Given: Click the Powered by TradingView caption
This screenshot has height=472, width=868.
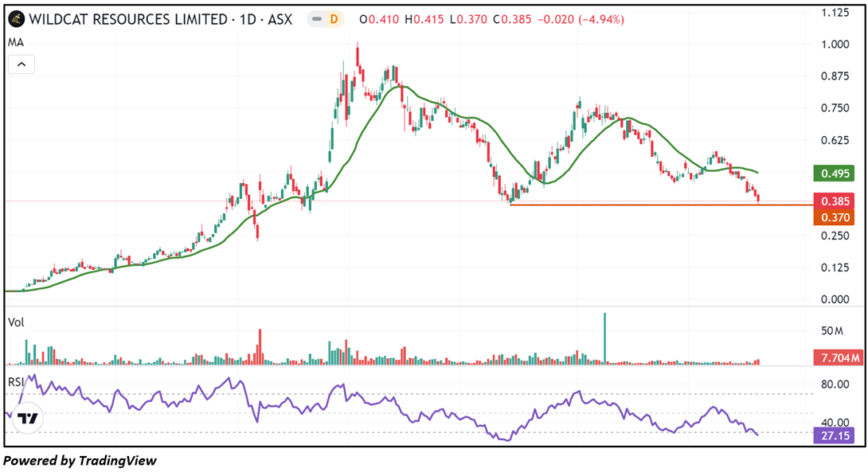Looking at the screenshot, I should [x=80, y=460].
